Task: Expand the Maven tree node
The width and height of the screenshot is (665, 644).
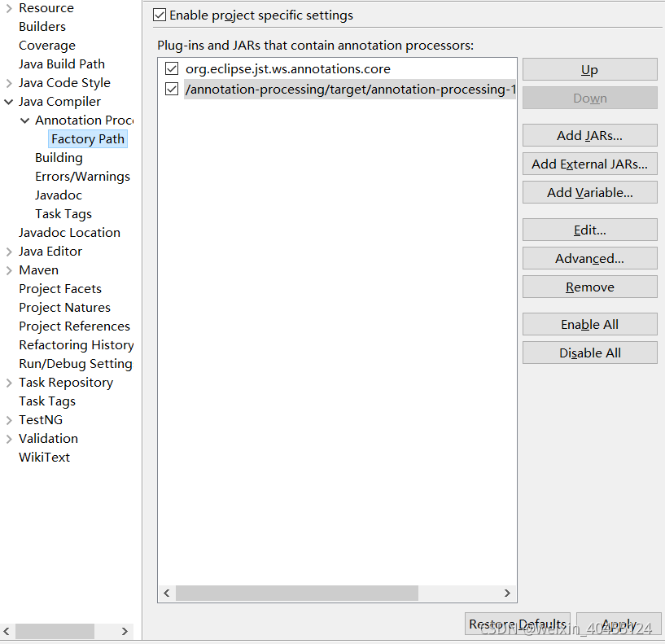Action: (x=7, y=269)
